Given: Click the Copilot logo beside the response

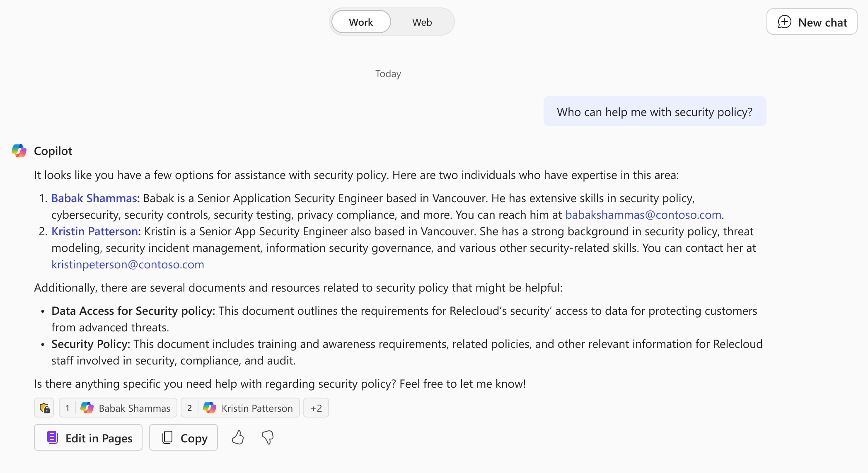Looking at the screenshot, I should (19, 151).
